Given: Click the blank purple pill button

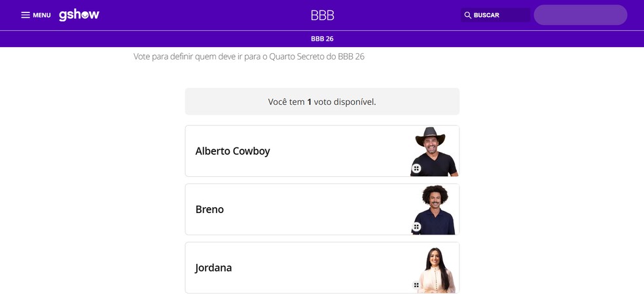Looking at the screenshot, I should [x=580, y=15].
